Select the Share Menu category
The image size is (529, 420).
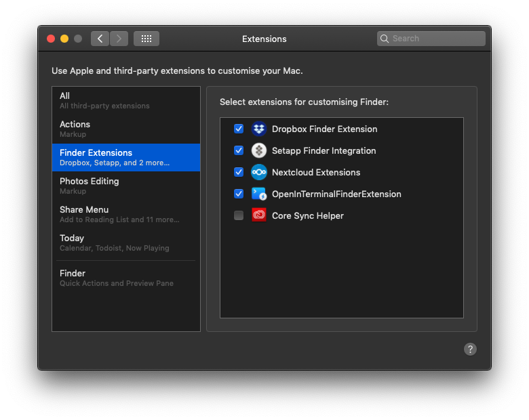click(126, 214)
